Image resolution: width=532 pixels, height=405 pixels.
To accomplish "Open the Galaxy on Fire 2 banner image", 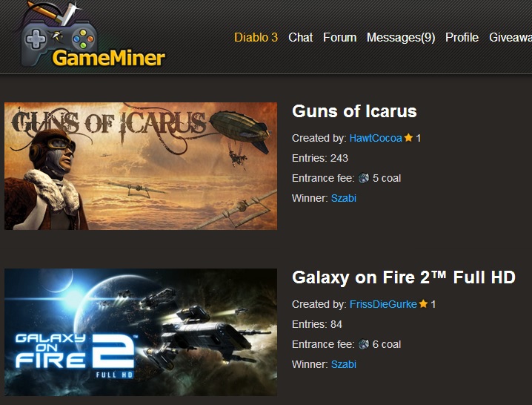I will [141, 332].
